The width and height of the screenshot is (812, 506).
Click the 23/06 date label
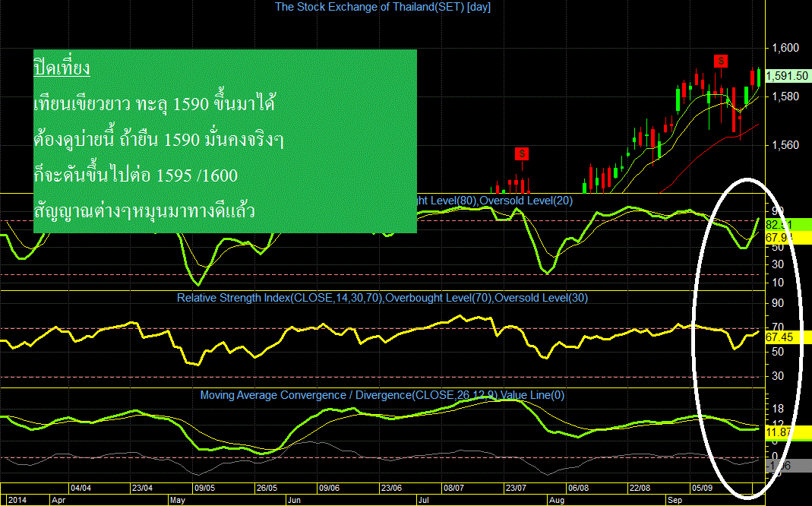[x=391, y=488]
